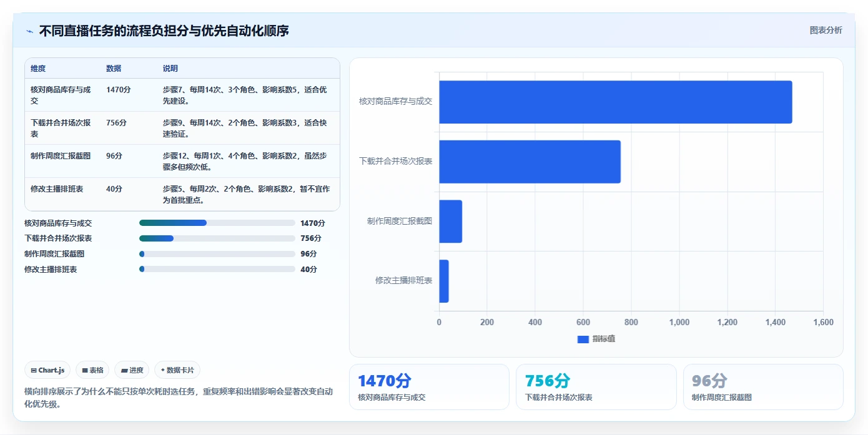Screen dimensions: 868x435
Task: Click the 制作周度汇报截图 progress bar
Action: [217, 254]
